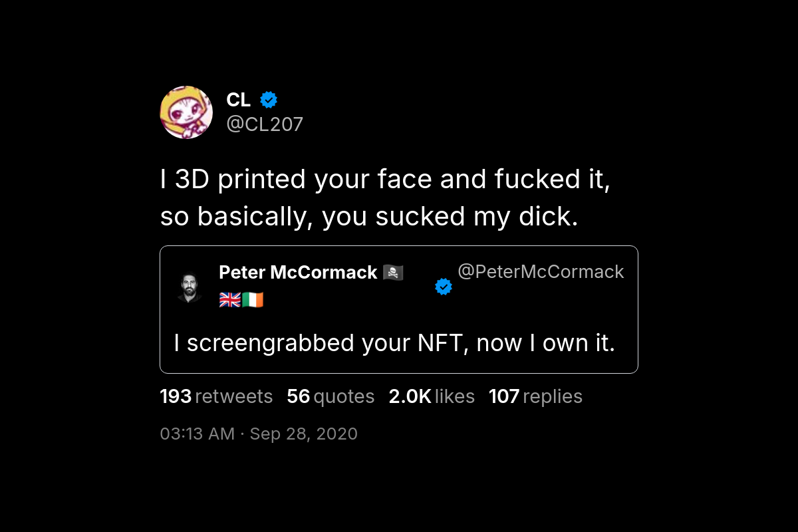The height and width of the screenshot is (532, 798).
Task: Click the verified badge in the quoted tweet
Action: [444, 287]
